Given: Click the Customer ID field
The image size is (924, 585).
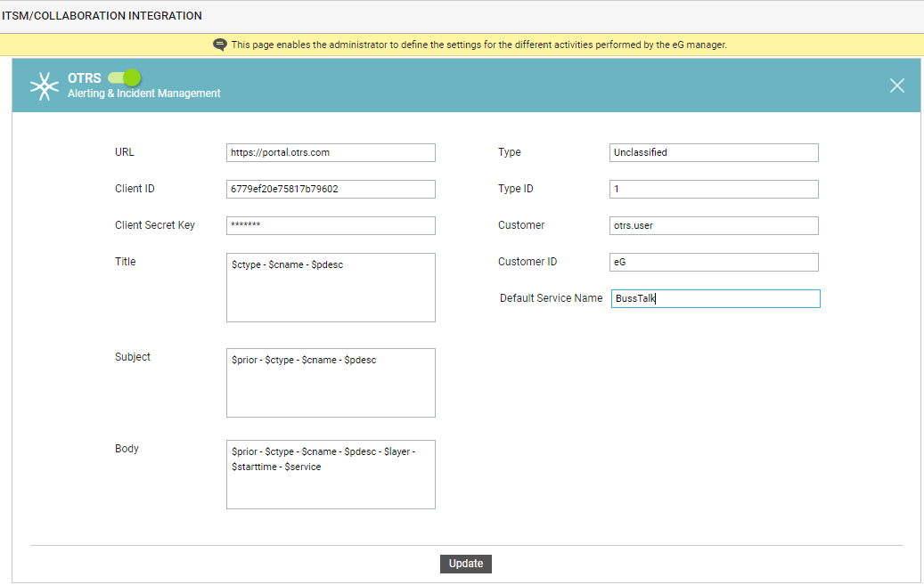Looking at the screenshot, I should click(714, 262).
